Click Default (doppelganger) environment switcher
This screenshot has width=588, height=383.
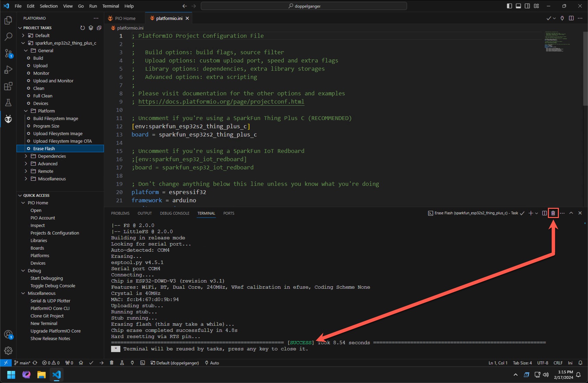[x=175, y=363]
